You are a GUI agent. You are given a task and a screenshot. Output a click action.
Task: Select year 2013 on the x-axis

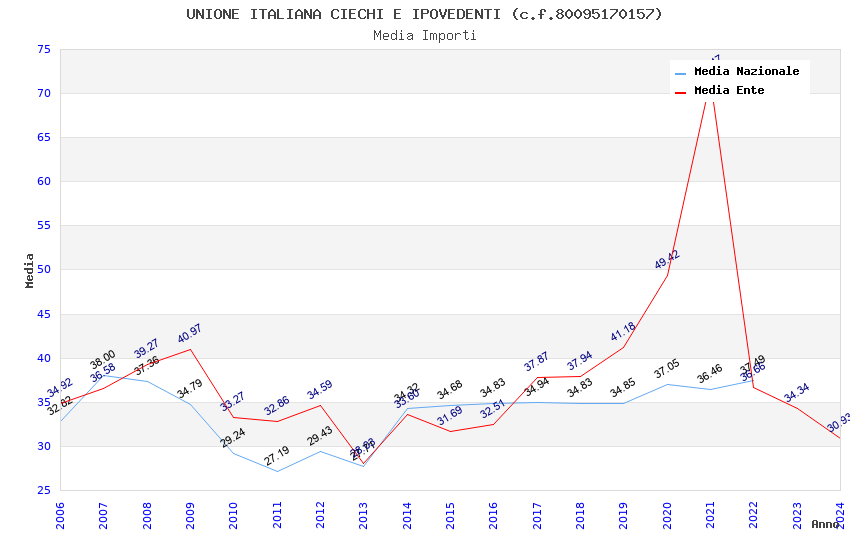point(364,515)
